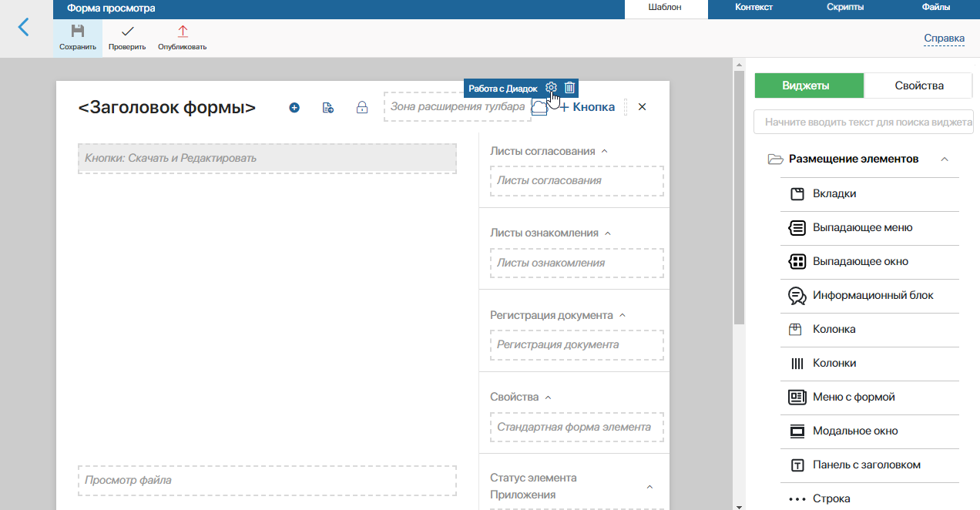Select the Кнопки: Скачать и Редактировать block
This screenshot has width=980, height=510.
click(267, 158)
